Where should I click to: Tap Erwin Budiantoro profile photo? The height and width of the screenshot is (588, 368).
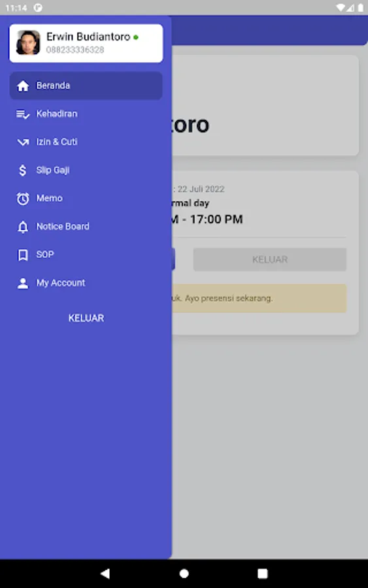(28, 42)
